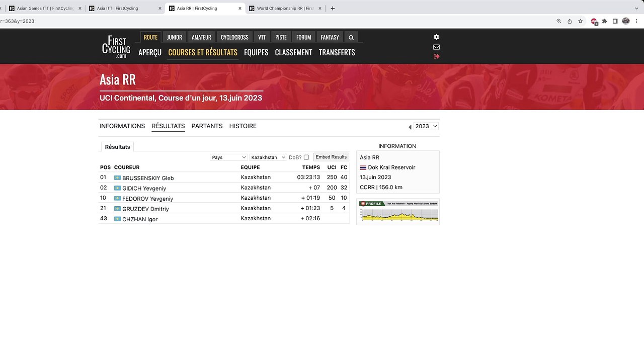Viewport: 644px width, 362px height.
Task: Open Kazakhstan team link in BRUSSENSKIY row
Action: click(x=256, y=177)
